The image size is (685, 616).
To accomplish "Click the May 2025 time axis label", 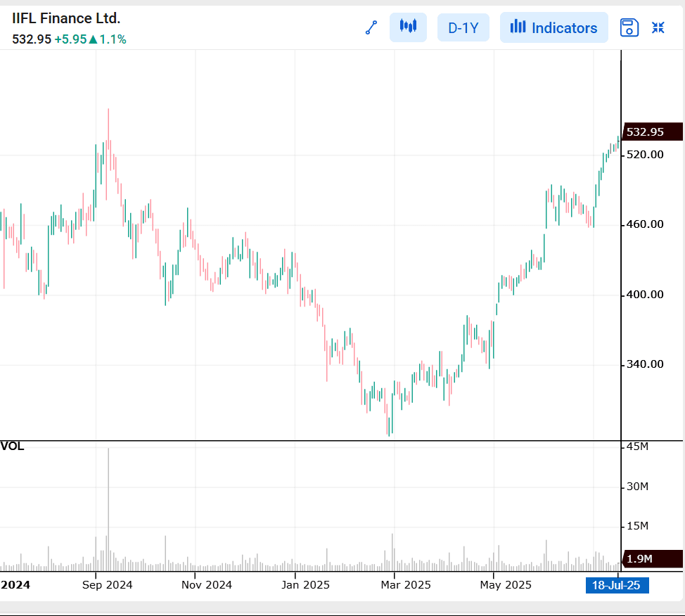I will coord(506,585).
